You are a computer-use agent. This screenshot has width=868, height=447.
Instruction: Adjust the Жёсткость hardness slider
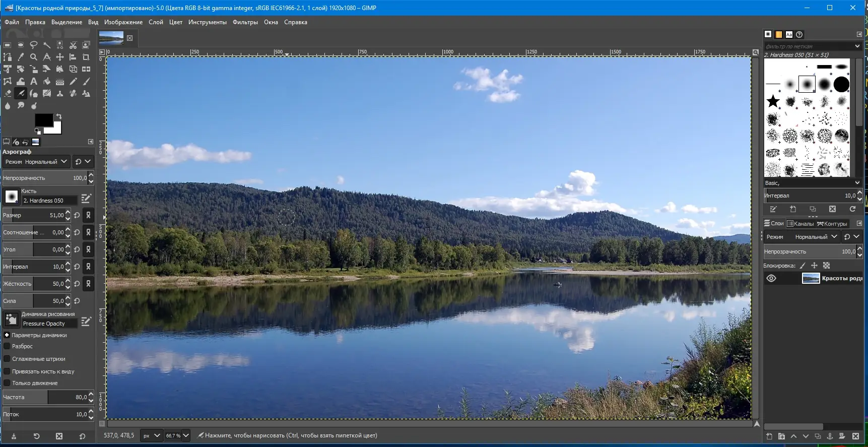pyautogui.click(x=36, y=284)
